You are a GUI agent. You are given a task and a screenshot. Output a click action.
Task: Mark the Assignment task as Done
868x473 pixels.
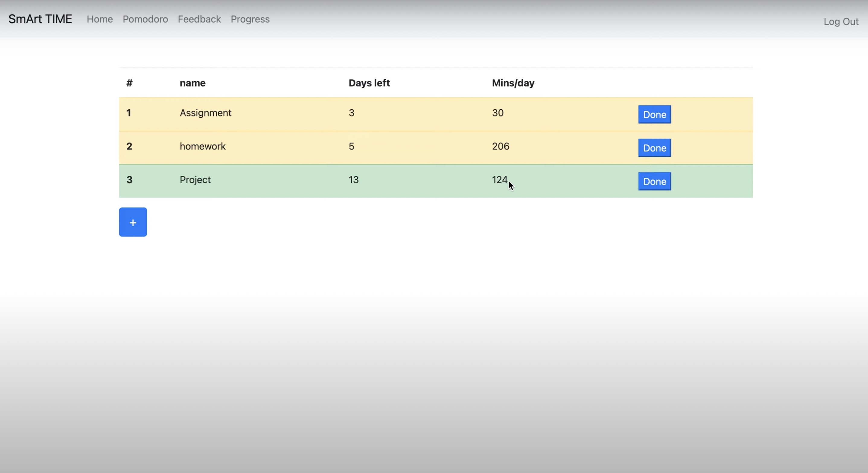(x=654, y=115)
